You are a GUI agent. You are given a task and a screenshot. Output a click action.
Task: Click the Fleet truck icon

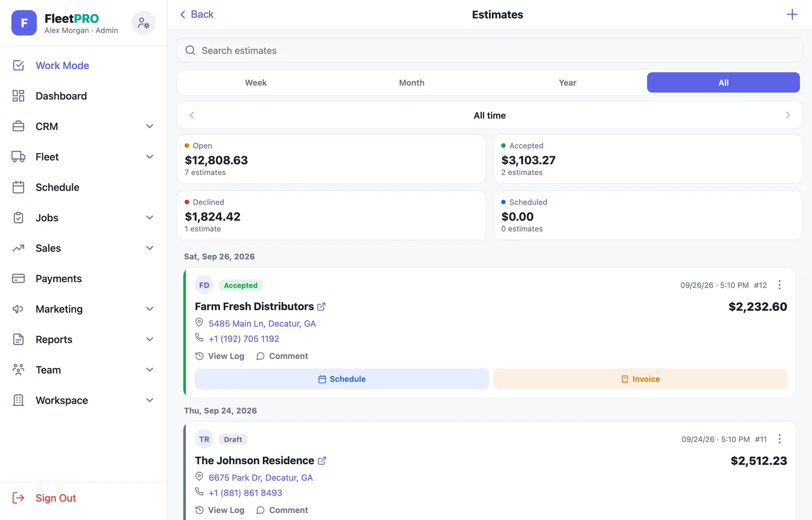[18, 157]
